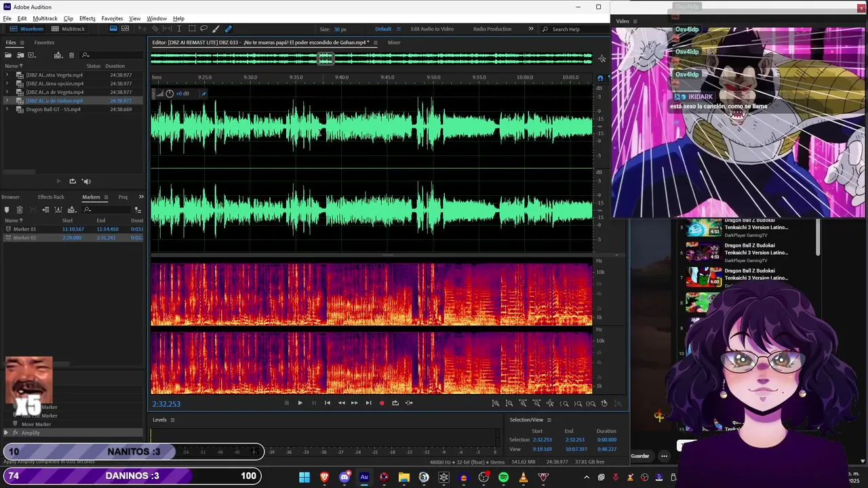
Task: Expand the [DBZ AI...ntra Vegeta.mp4 file
Action: [7, 75]
